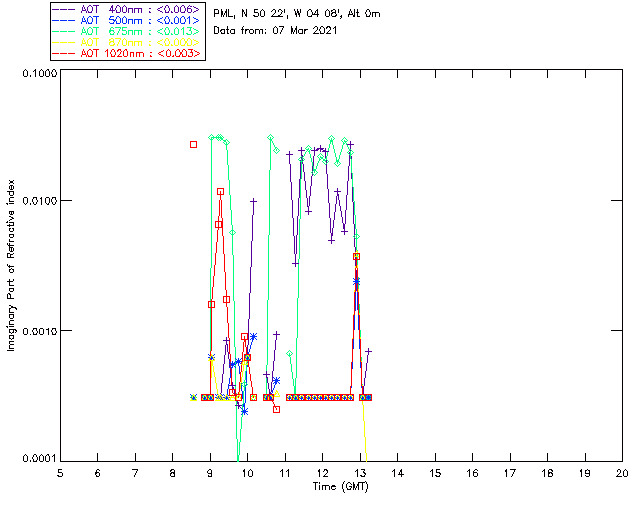Screen dimensions: 640x512
Task: Click the AOT 1020nm legend entry
Action: [x=127, y=53]
